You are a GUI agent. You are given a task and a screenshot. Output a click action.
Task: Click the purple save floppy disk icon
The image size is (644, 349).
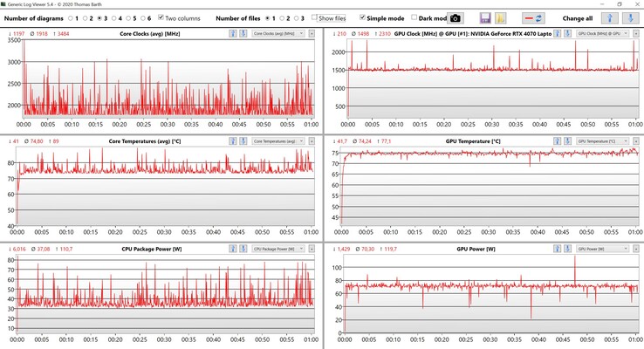click(x=485, y=18)
